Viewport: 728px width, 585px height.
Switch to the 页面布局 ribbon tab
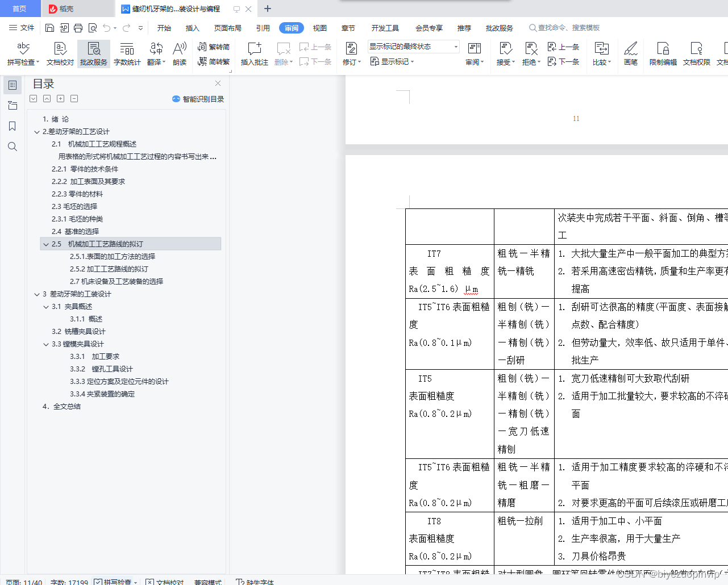coord(228,28)
